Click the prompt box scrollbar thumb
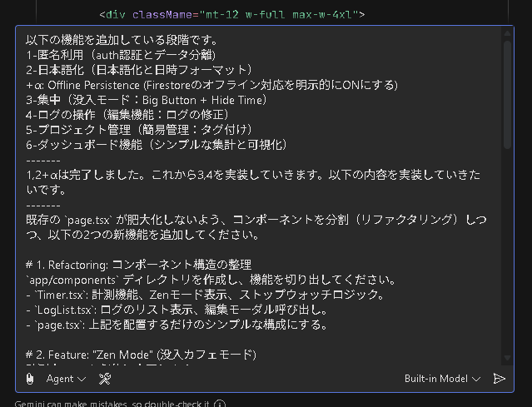This screenshot has width=532, height=407. pyautogui.click(x=507, y=95)
